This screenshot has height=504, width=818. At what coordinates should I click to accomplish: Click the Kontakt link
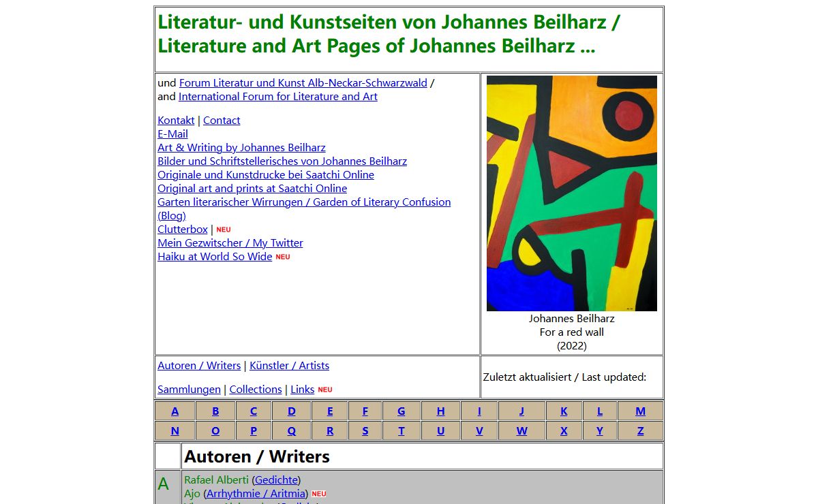pos(176,121)
